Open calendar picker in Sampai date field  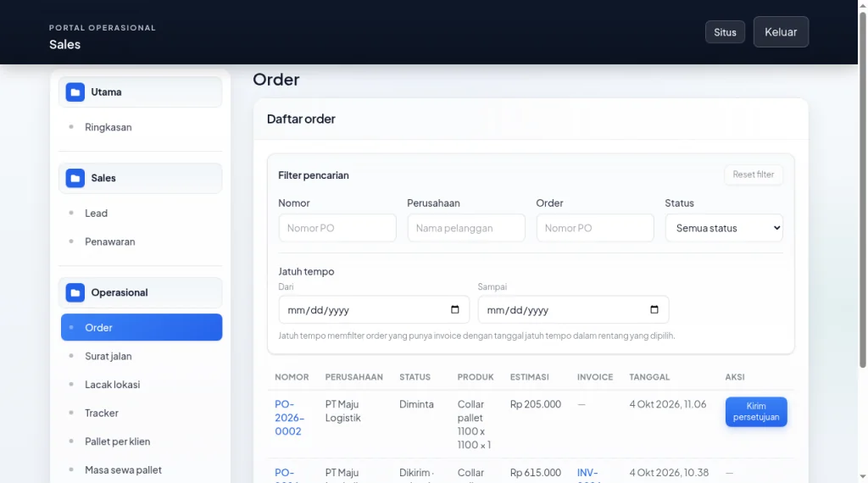654,310
